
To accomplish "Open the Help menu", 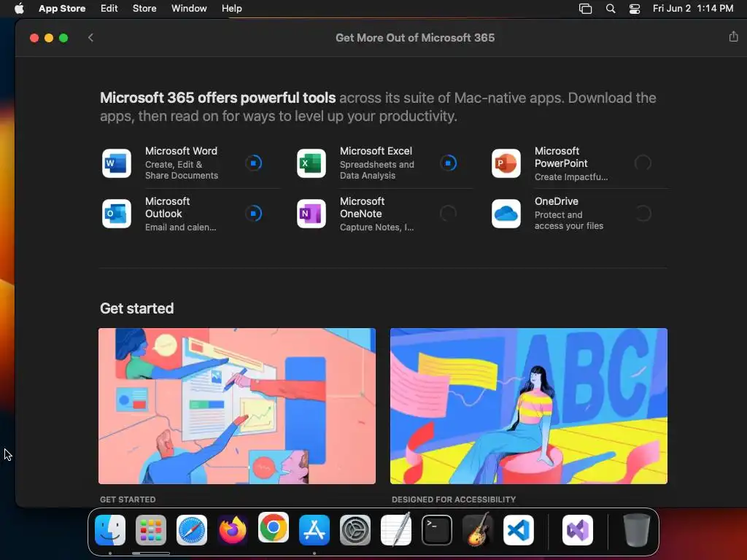I will point(231,9).
